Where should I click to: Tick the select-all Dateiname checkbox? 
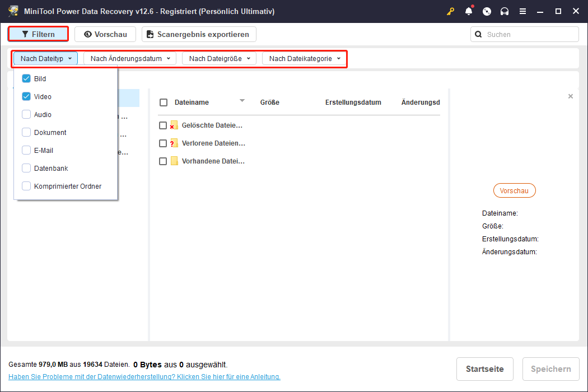pyautogui.click(x=164, y=102)
